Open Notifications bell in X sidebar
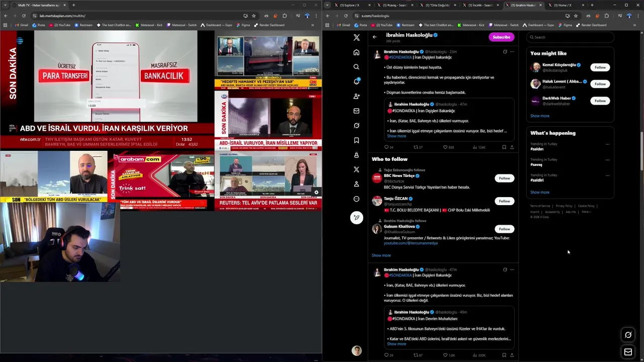The image size is (644, 362). point(356,81)
